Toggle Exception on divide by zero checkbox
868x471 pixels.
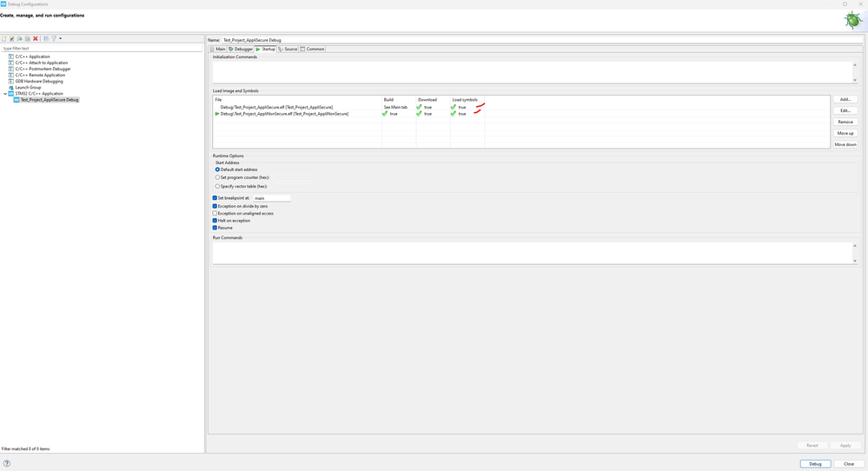click(215, 206)
